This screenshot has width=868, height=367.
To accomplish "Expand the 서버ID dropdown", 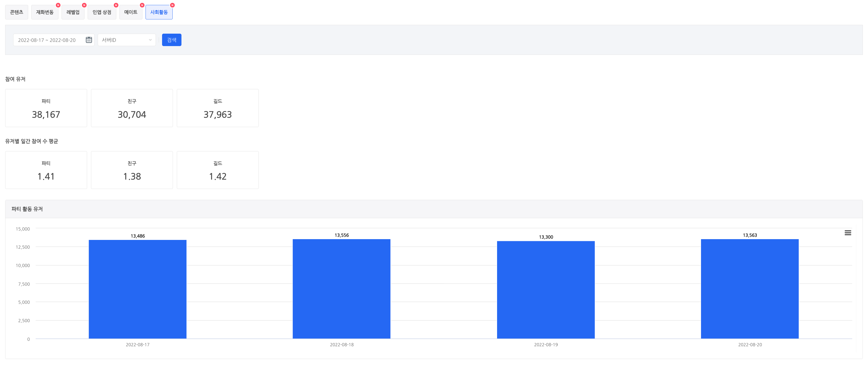I will click(x=127, y=40).
